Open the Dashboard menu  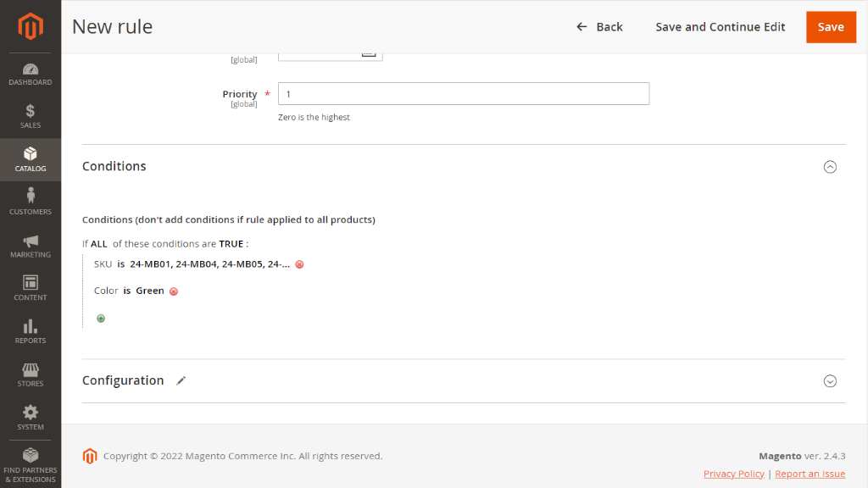coord(31,75)
